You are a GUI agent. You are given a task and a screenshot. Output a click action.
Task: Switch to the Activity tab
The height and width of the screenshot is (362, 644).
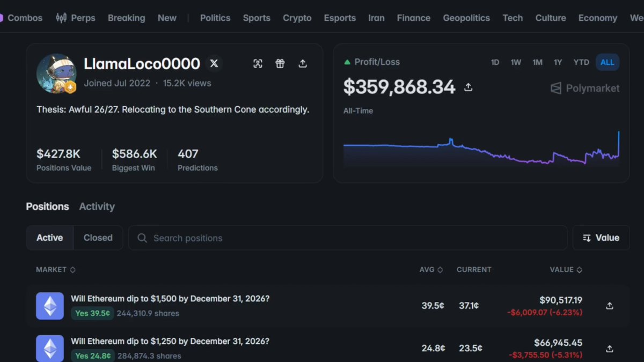tap(97, 206)
